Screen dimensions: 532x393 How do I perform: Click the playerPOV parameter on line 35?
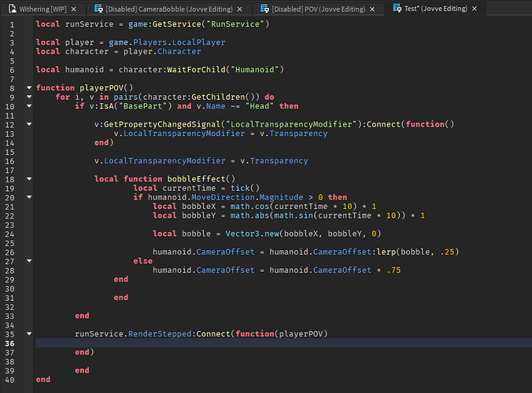click(301, 334)
